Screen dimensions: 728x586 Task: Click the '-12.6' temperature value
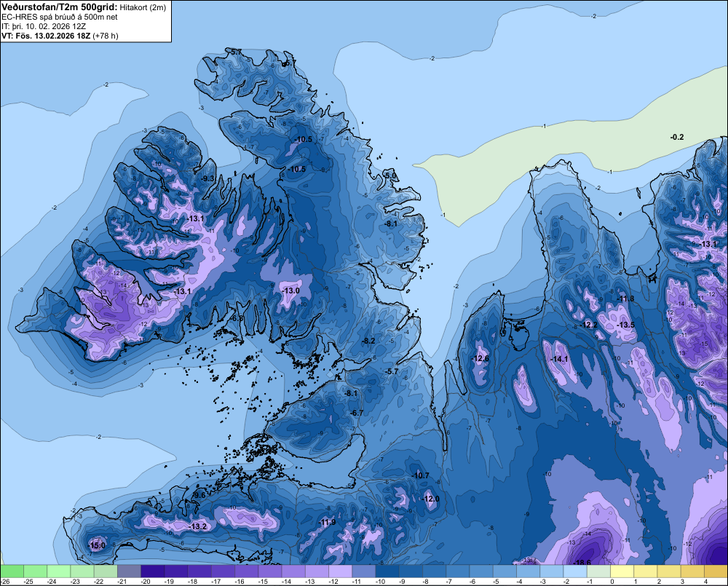[480, 358]
